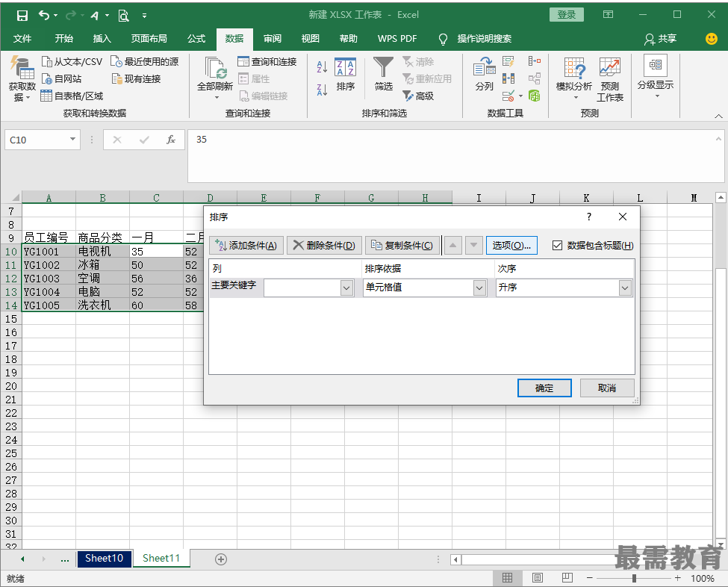Viewport: 728px width, 587px height.
Task: Switch to the Review (审阅) tab
Action: pos(272,39)
